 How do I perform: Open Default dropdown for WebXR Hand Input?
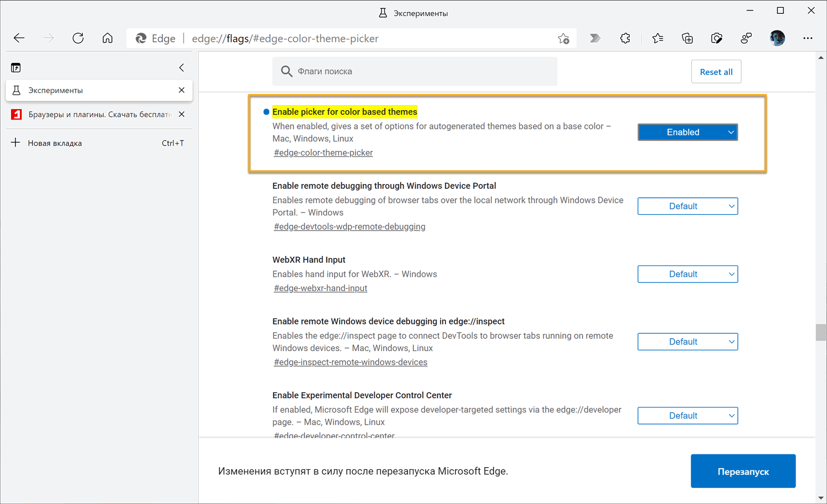(688, 274)
